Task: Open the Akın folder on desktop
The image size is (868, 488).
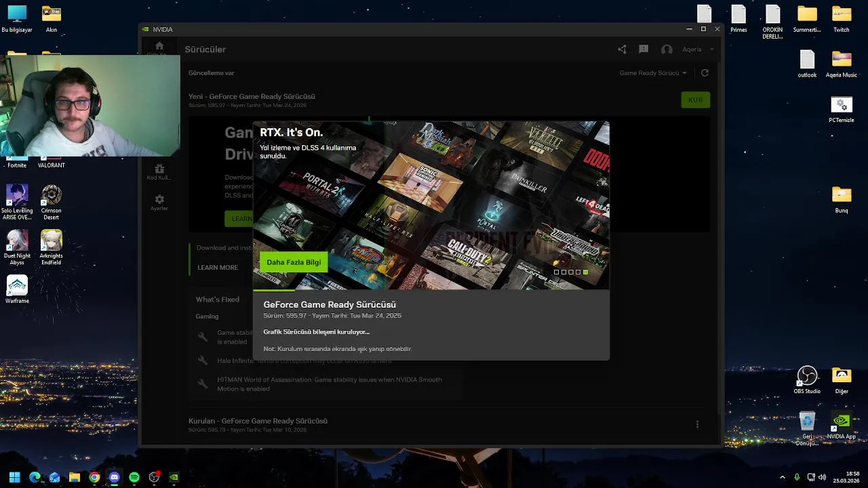Action: tap(52, 19)
